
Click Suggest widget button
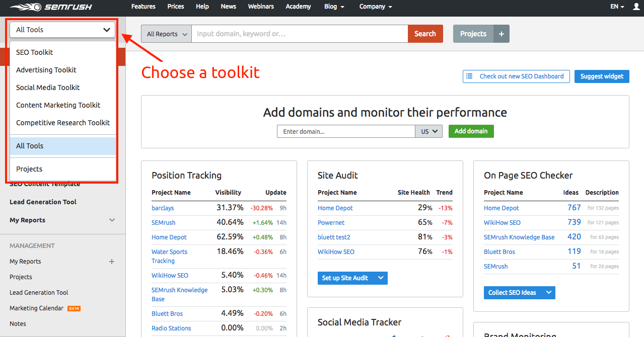(602, 76)
